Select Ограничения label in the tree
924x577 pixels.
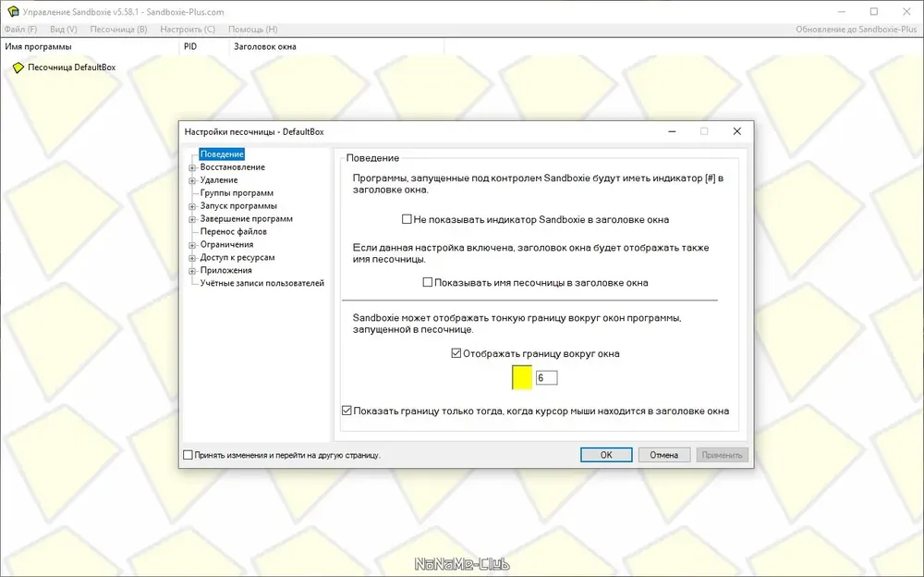click(x=226, y=244)
